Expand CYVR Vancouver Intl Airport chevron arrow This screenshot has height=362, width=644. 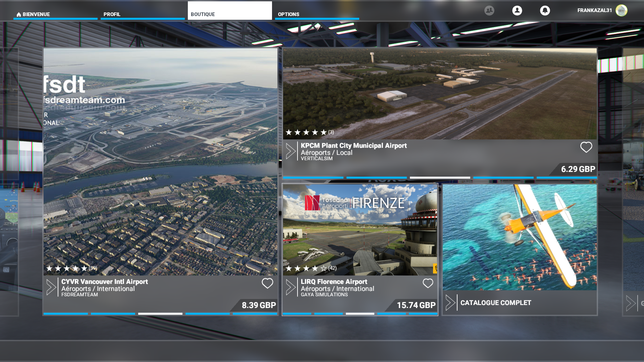51,287
